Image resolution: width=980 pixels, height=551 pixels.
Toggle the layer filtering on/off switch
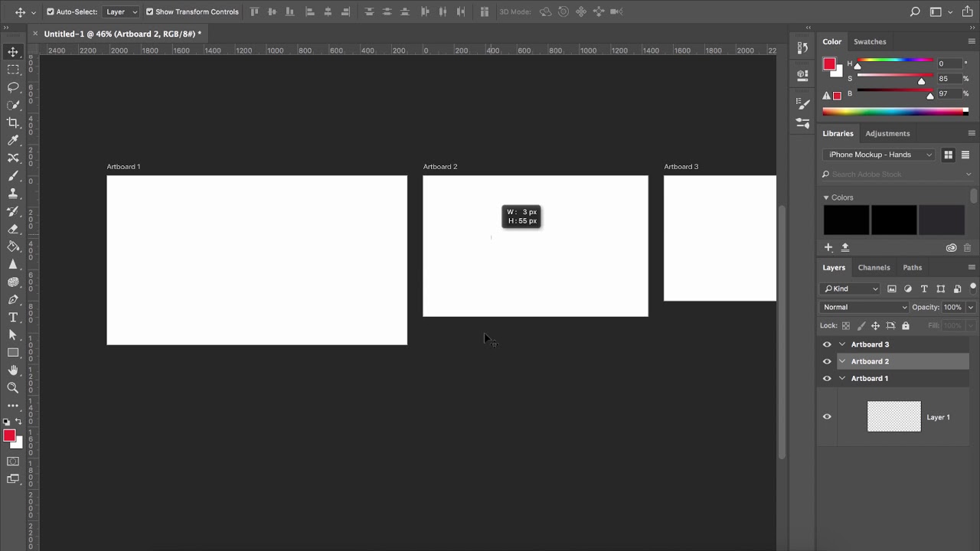tap(973, 288)
